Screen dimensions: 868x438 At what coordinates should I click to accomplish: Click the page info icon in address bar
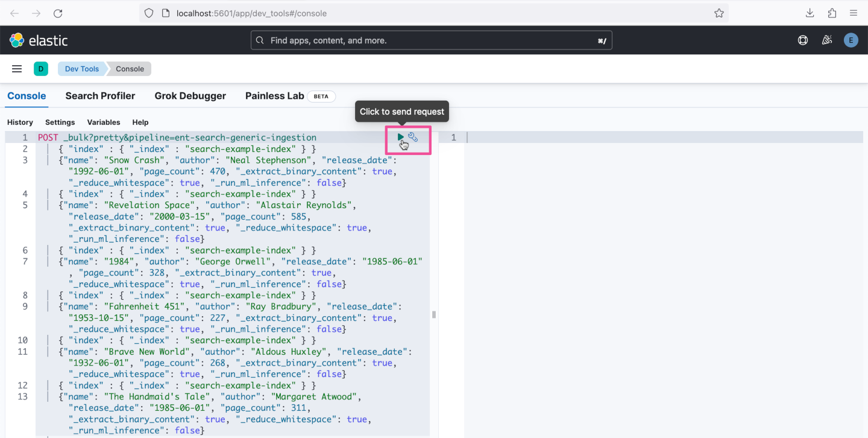(166, 13)
